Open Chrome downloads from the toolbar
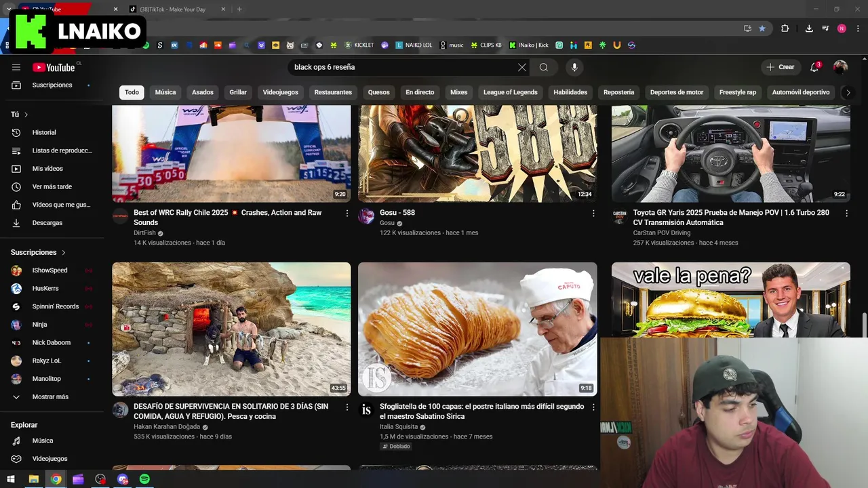This screenshot has width=868, height=488. click(809, 28)
